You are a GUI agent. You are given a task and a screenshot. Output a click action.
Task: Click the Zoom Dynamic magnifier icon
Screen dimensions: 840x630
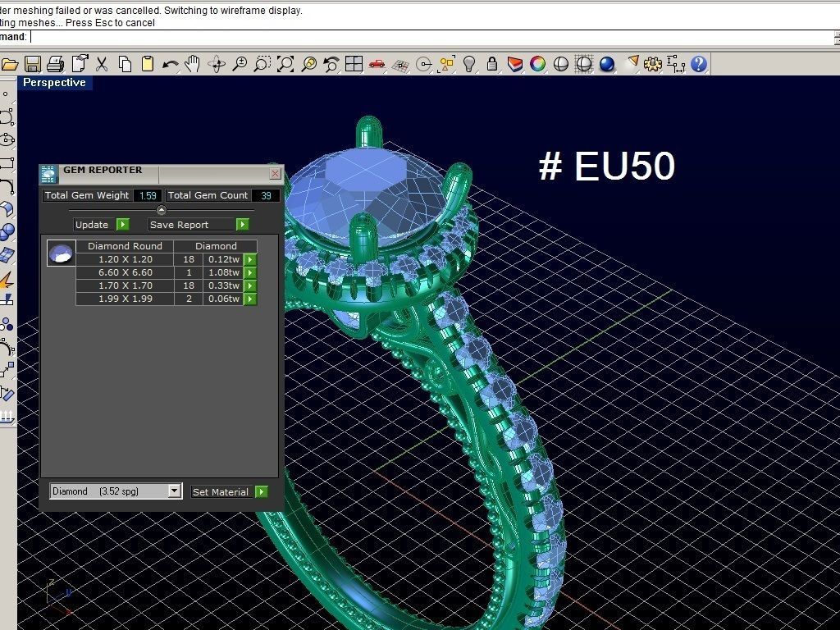pyautogui.click(x=240, y=64)
